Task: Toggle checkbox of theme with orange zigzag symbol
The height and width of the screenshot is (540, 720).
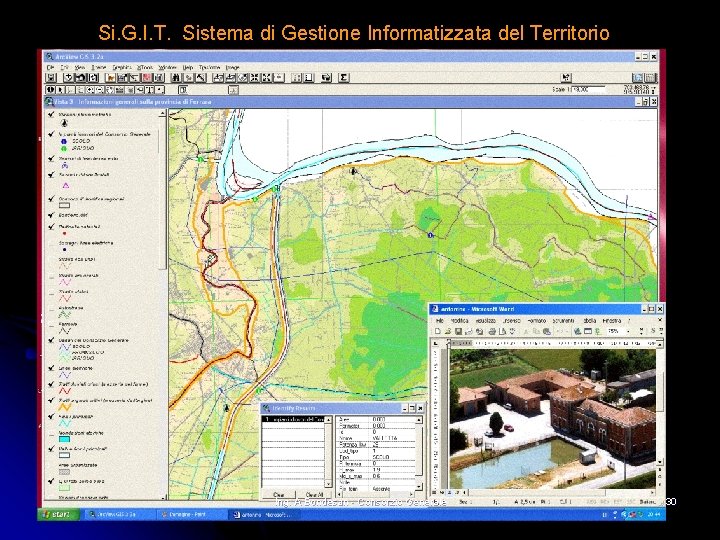Action: (x=51, y=400)
